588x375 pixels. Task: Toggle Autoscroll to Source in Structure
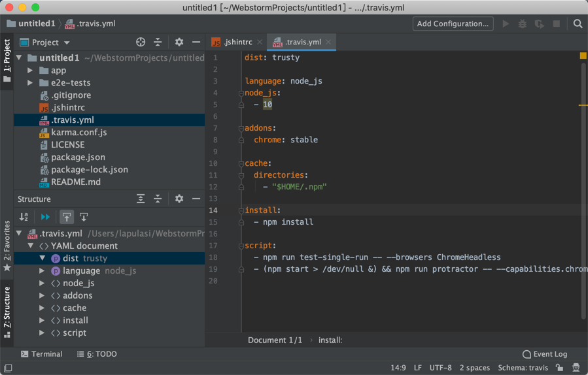click(67, 217)
